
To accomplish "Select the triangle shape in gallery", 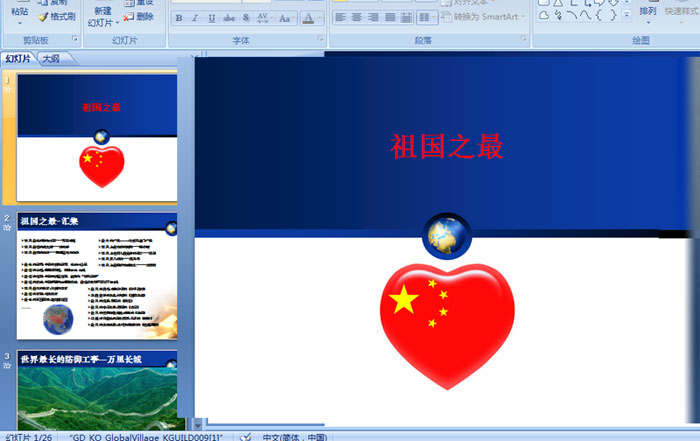I will pos(558,3).
